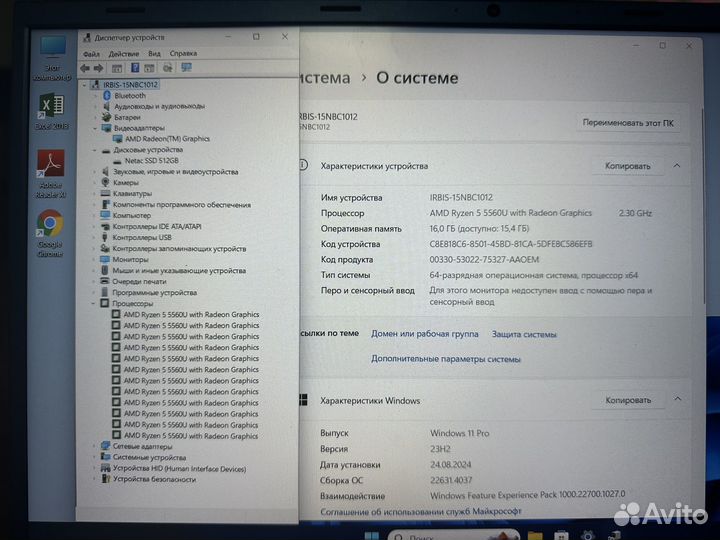Select the Bluetooth device category icon
This screenshot has height=540, width=720.
pos(106,95)
